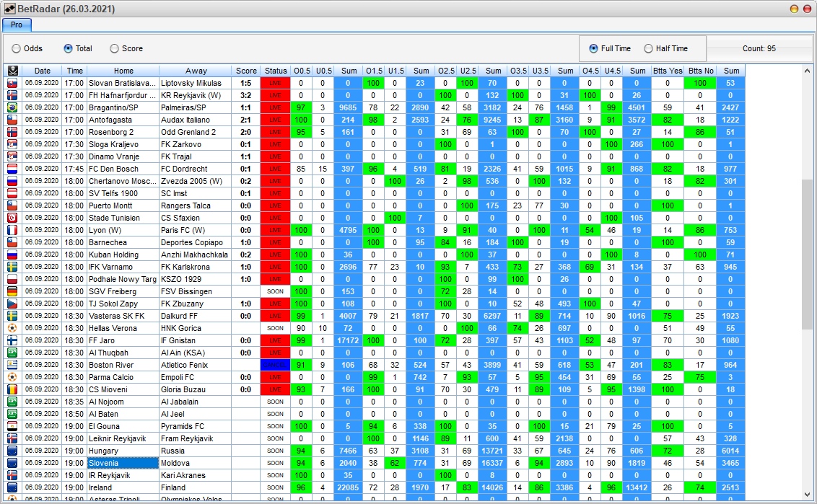Click the Palmeiras/SP away cell

click(196, 107)
